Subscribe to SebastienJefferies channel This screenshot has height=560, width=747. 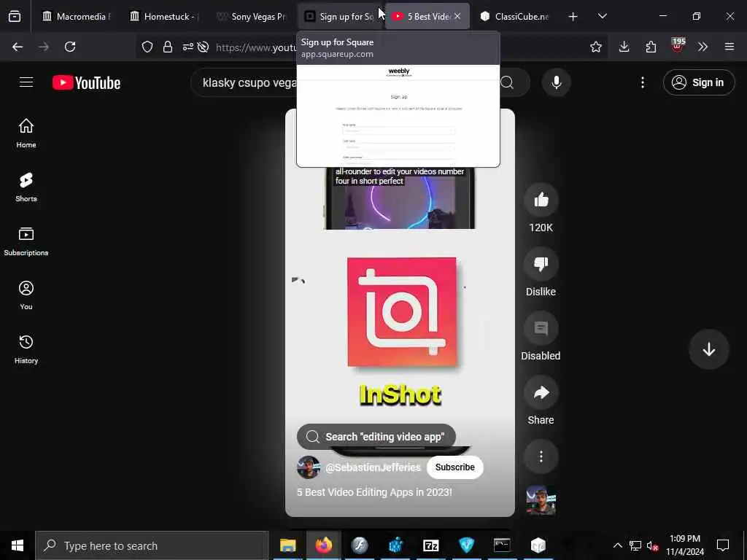tap(455, 467)
